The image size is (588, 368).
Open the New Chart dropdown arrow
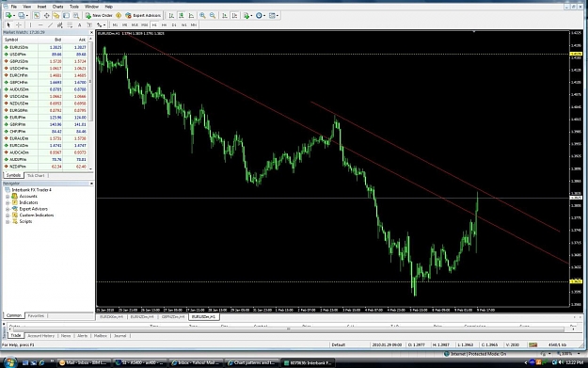pyautogui.click(x=14, y=15)
